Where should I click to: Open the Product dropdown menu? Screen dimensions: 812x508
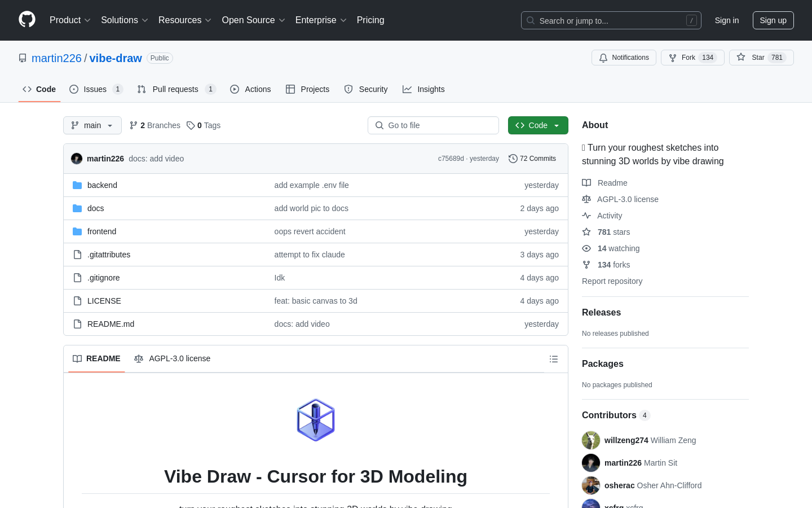click(x=70, y=20)
